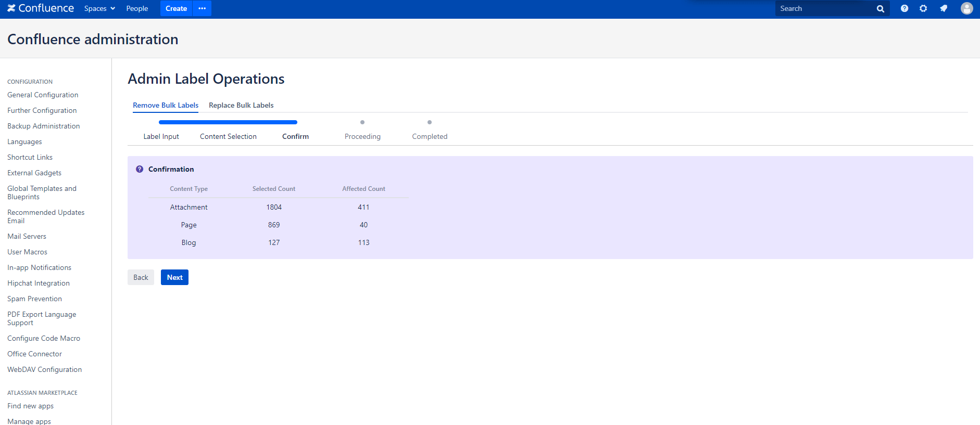Click the Content Type column header

[x=189, y=189]
